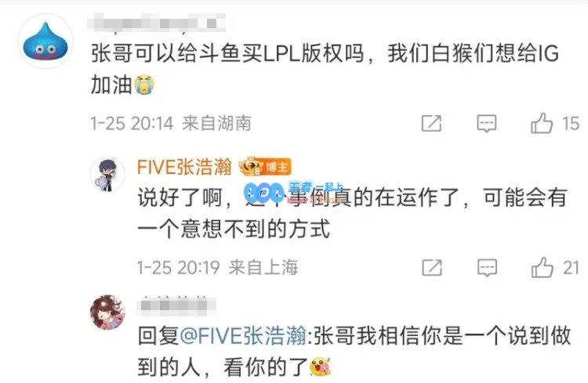The width and height of the screenshot is (588, 383).
Task: Open FIVE张浩瀚 avatar profile picture
Action: click(107, 174)
